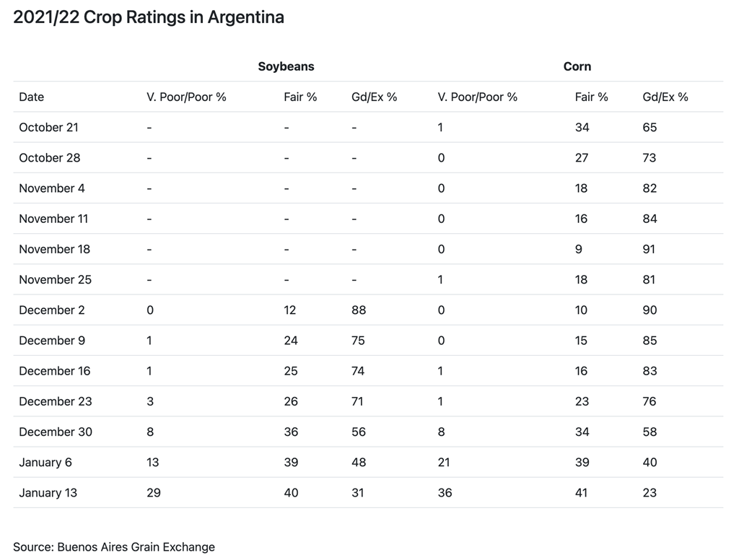Click the Corn 'Gd/Ex %' column header
This screenshot has width=739, height=560.
click(x=665, y=97)
